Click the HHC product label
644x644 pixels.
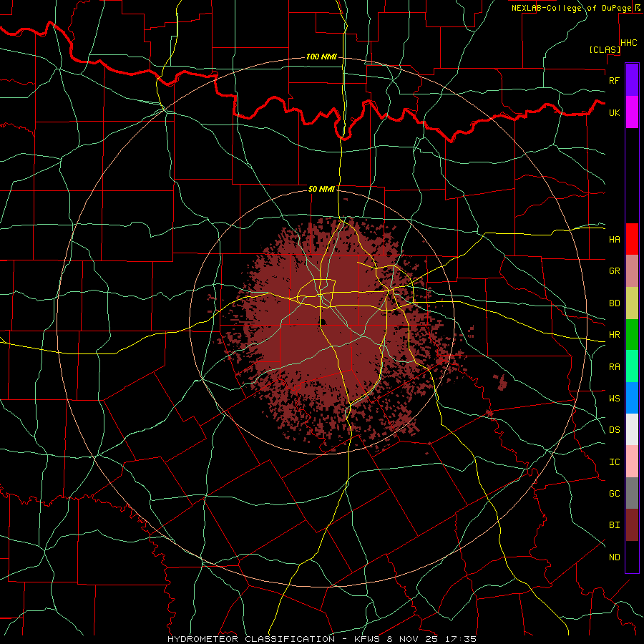tap(629, 43)
